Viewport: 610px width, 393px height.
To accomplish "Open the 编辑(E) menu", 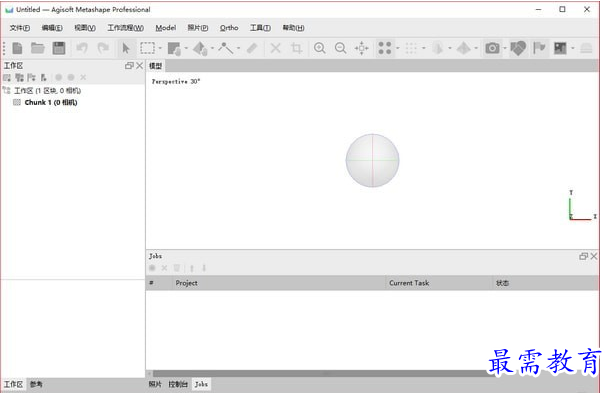I will (52, 28).
